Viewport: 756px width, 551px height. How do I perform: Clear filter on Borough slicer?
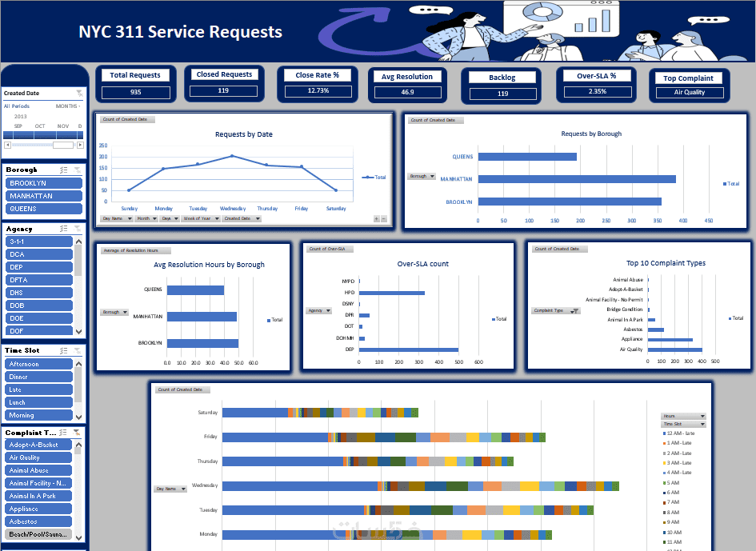(x=77, y=170)
